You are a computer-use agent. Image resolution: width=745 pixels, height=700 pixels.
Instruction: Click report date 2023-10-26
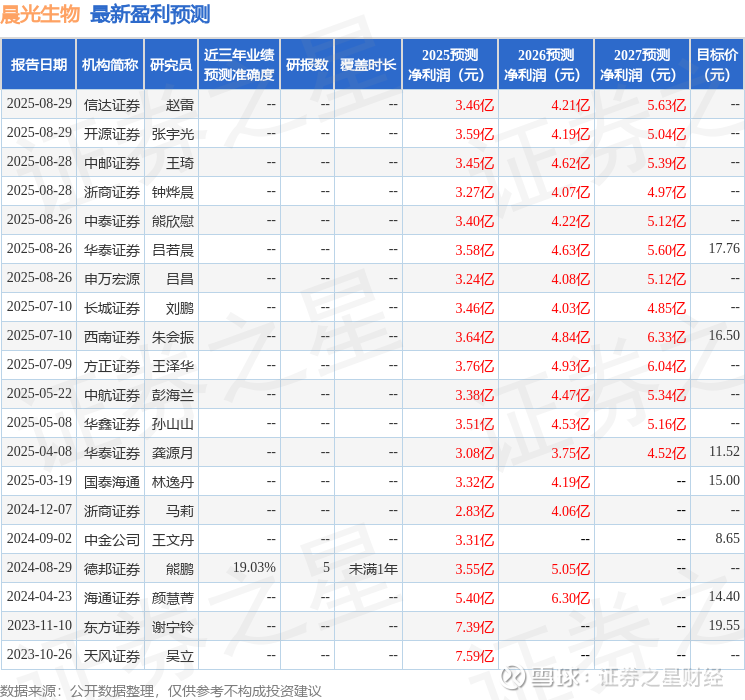pos(39,654)
